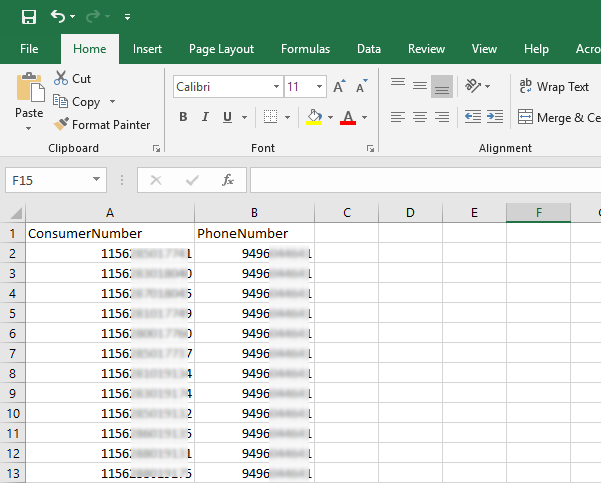Image resolution: width=601 pixels, height=483 pixels.
Task: Toggle Wrap Text for cells
Action: pos(555,87)
